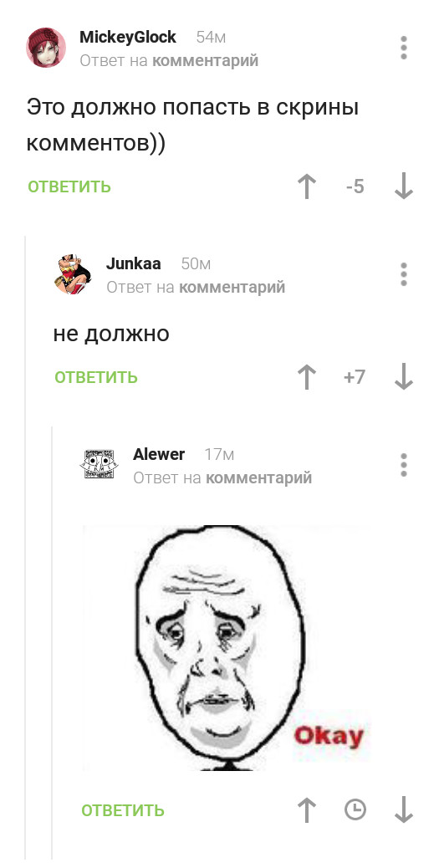Reply to Alewer's comment via ОТВЕТИТЬ
The width and height of the screenshot is (439, 868).
tap(122, 810)
